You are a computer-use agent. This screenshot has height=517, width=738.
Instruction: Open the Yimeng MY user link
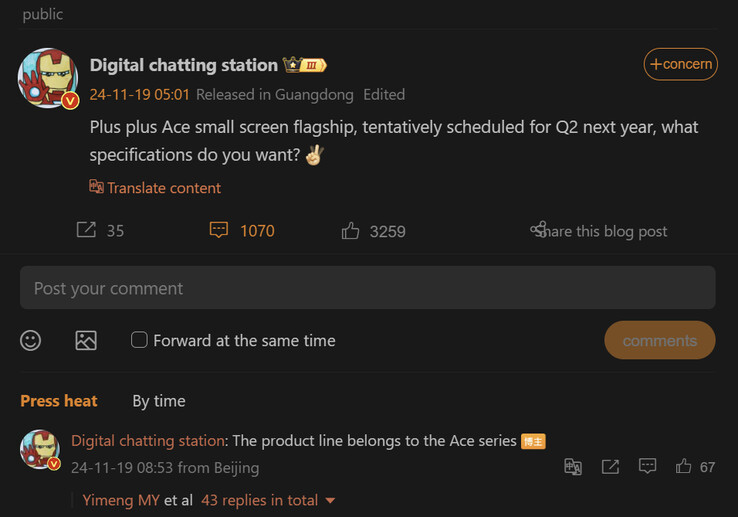point(120,500)
